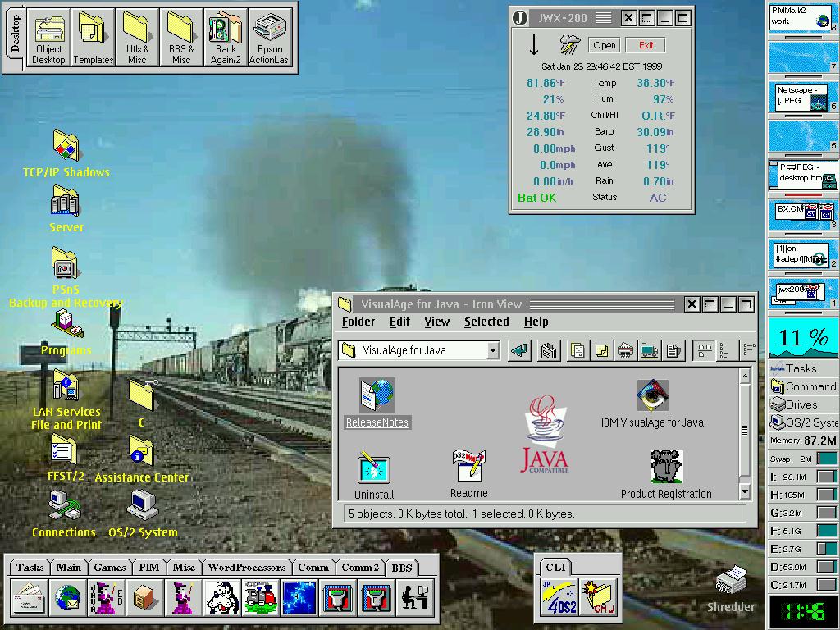Select the OS/2 System desktop icon
The image size is (840, 630).
[x=143, y=514]
